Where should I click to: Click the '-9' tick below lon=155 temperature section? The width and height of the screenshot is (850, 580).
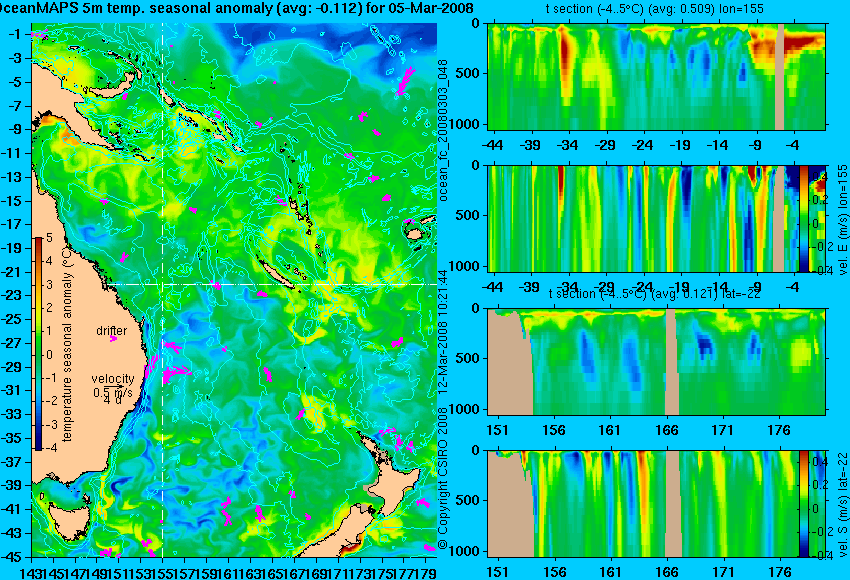(755, 145)
